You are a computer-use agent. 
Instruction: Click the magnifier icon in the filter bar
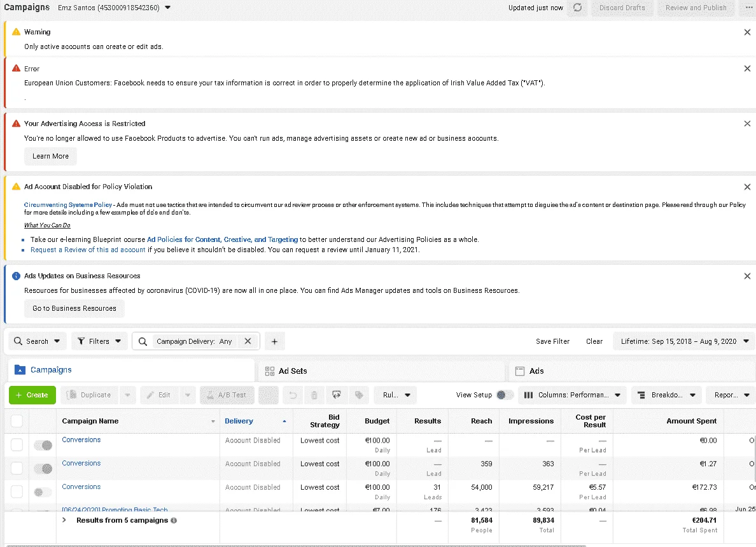point(143,341)
